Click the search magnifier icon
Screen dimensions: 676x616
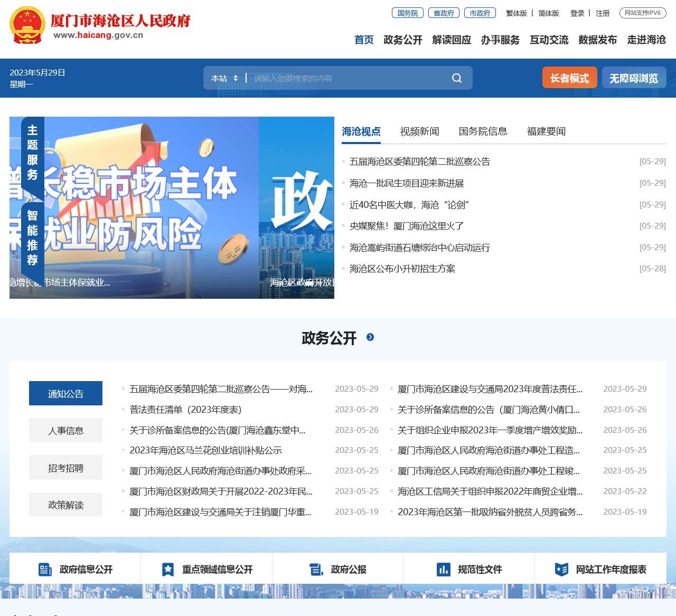(456, 78)
